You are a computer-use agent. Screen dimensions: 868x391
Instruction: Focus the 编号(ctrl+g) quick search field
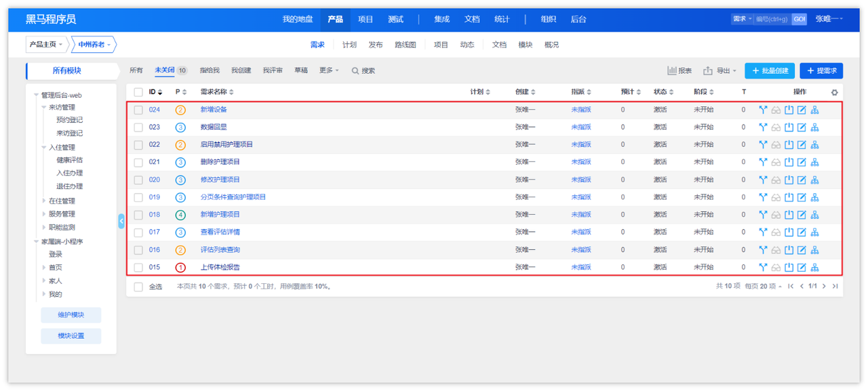(772, 19)
